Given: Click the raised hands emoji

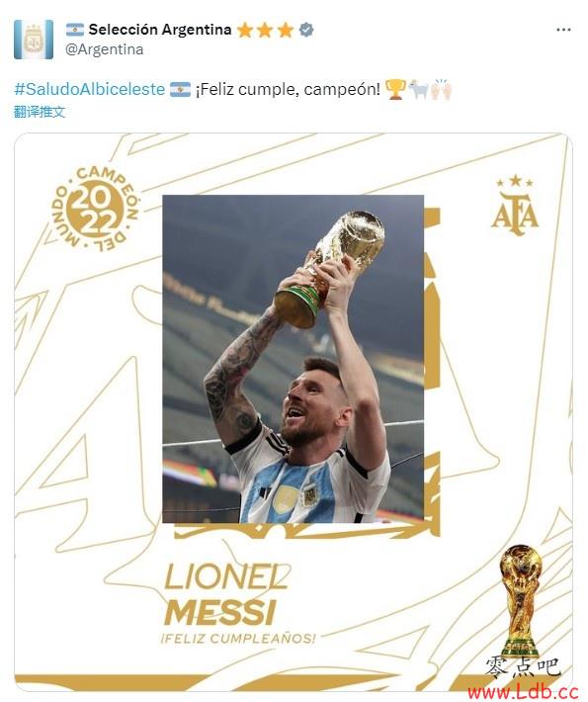Looking at the screenshot, I should click(441, 89).
